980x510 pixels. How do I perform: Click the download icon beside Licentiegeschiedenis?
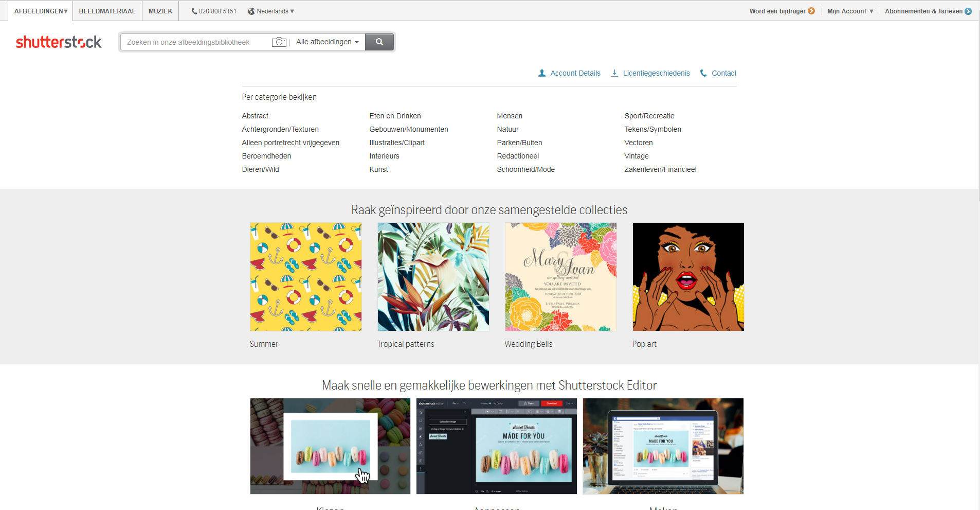(x=614, y=73)
